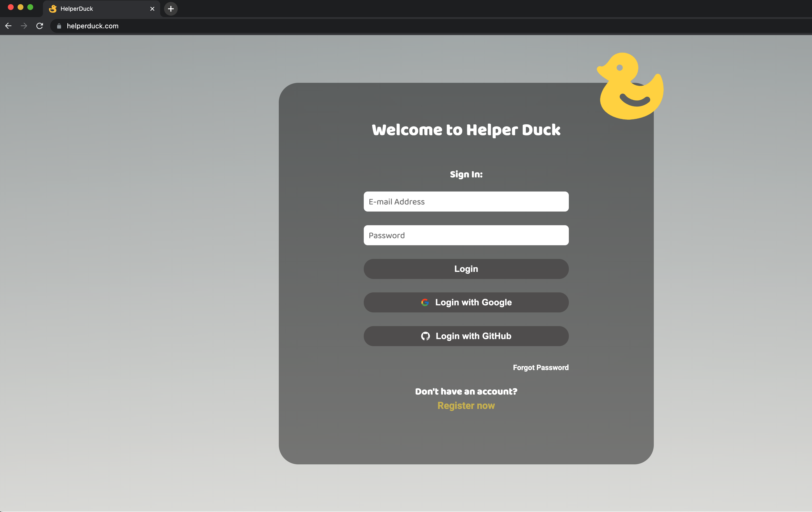Screen dimensions: 812x512
Task: Sign in using Login with GitHub
Action: [x=466, y=336]
